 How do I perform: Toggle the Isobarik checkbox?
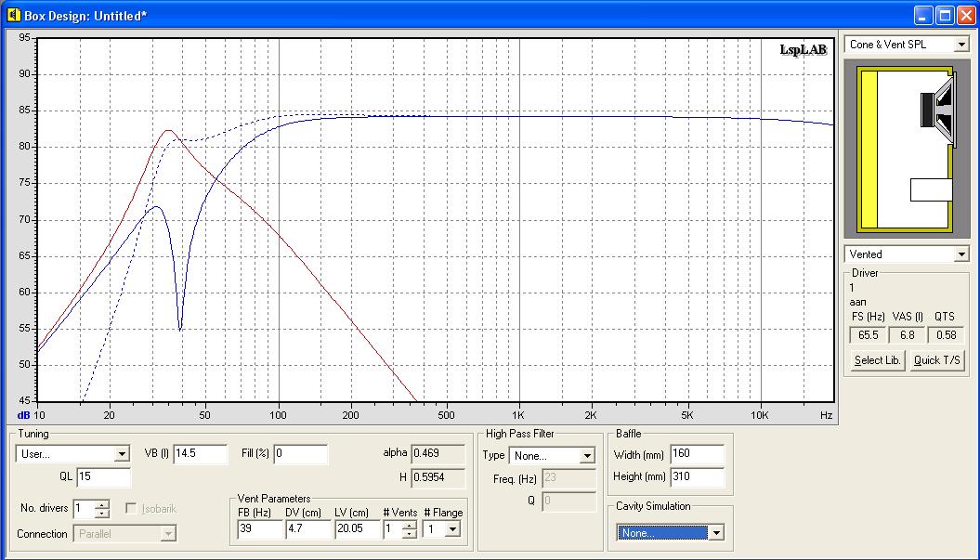131,509
